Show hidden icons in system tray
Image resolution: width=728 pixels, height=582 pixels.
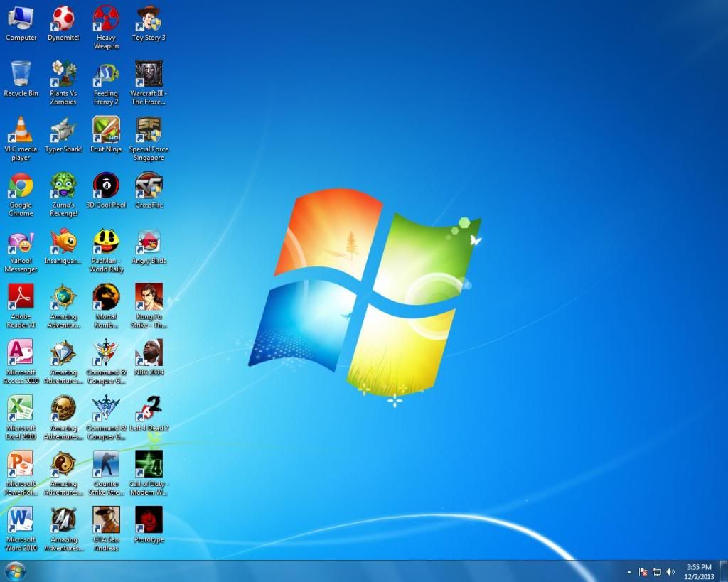628,571
